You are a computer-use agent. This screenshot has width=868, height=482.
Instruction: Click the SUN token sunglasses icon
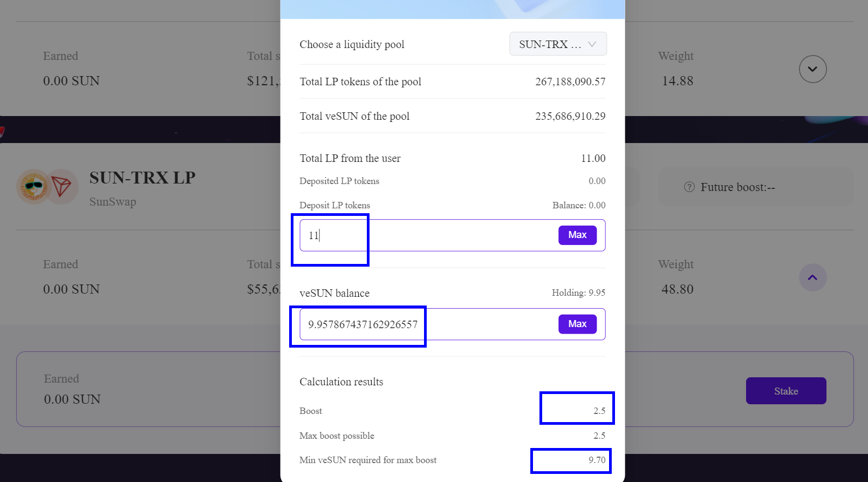click(x=33, y=187)
